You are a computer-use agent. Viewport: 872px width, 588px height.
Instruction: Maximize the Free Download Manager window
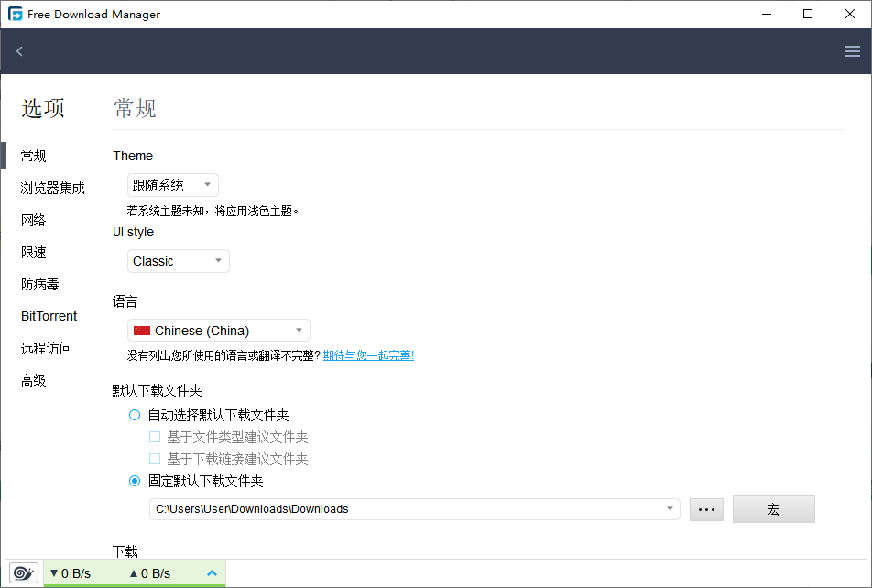coord(808,14)
